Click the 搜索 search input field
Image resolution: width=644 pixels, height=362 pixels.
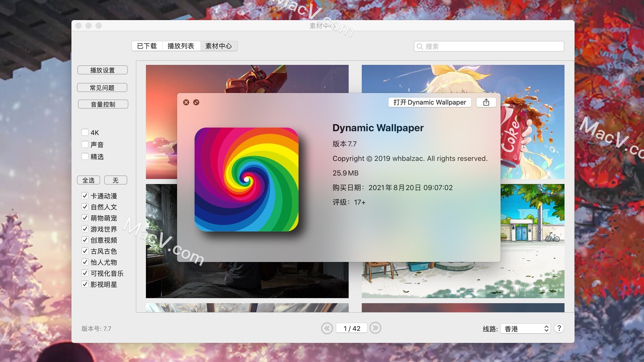pyautogui.click(x=489, y=46)
